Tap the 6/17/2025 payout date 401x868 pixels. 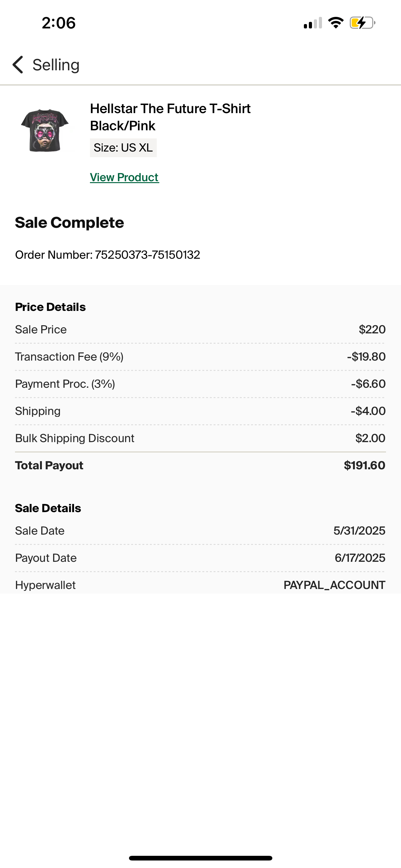tap(359, 558)
